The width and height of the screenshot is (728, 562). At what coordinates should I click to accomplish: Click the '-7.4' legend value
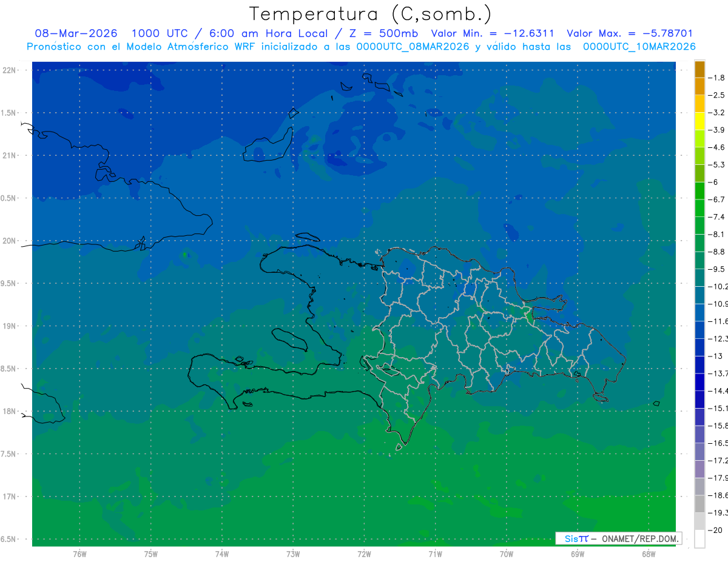pyautogui.click(x=716, y=217)
